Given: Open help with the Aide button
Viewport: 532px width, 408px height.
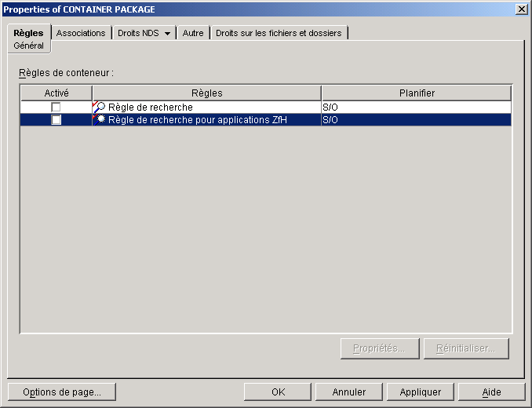Looking at the screenshot, I should coord(492,392).
